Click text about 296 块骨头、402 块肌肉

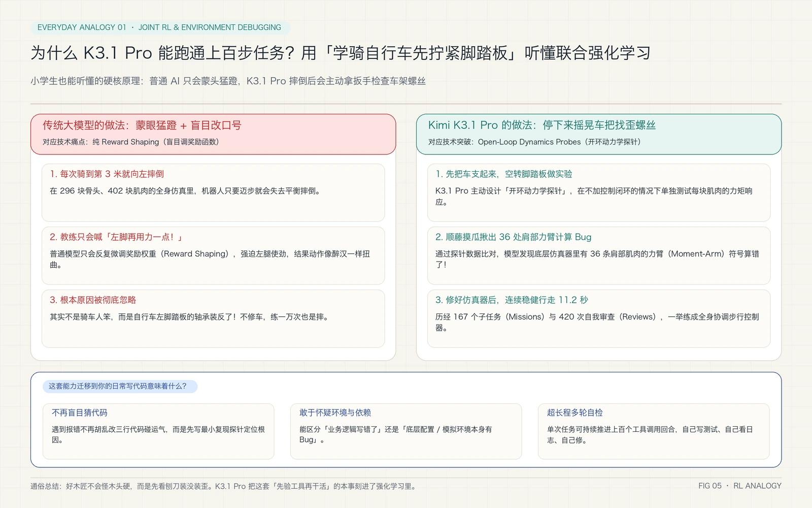click(185, 191)
